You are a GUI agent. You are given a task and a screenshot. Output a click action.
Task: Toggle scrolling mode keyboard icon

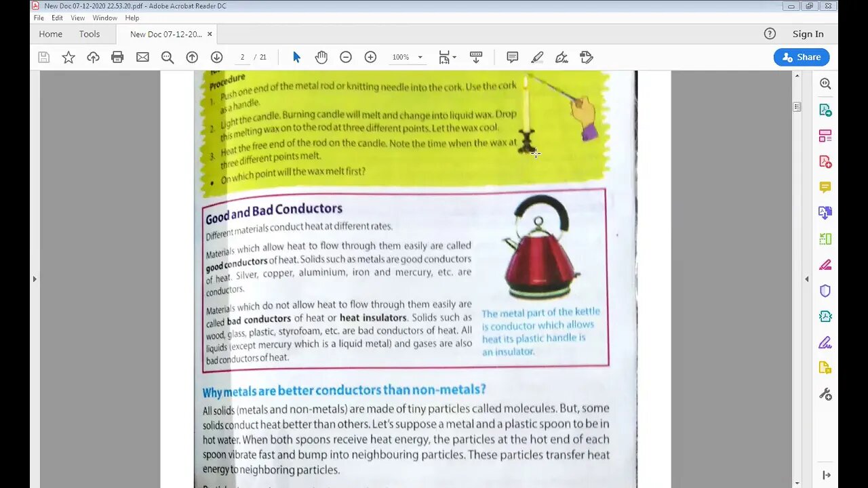tap(476, 58)
